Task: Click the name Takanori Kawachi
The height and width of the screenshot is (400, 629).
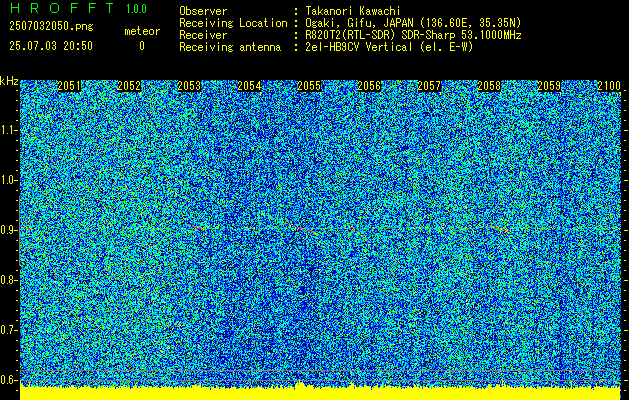Action: point(353,11)
